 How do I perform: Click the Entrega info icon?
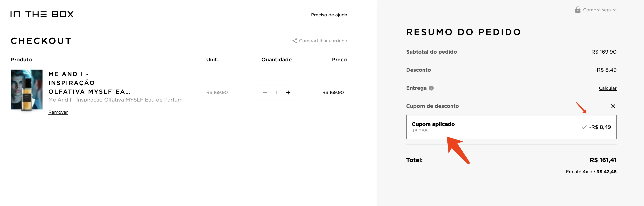coord(431,88)
